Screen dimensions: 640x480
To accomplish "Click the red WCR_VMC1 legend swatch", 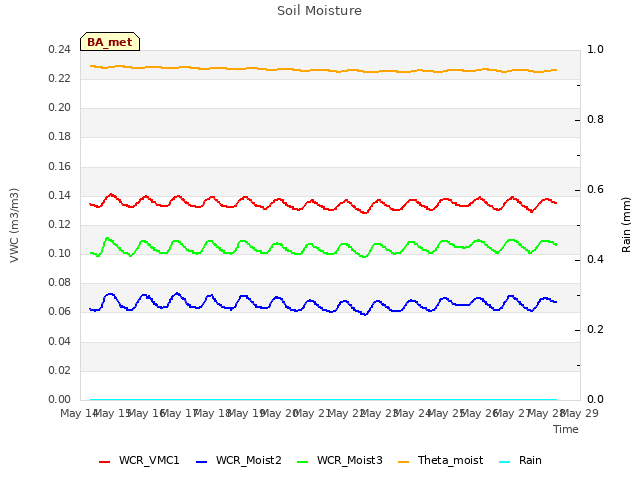I will coord(104,462).
